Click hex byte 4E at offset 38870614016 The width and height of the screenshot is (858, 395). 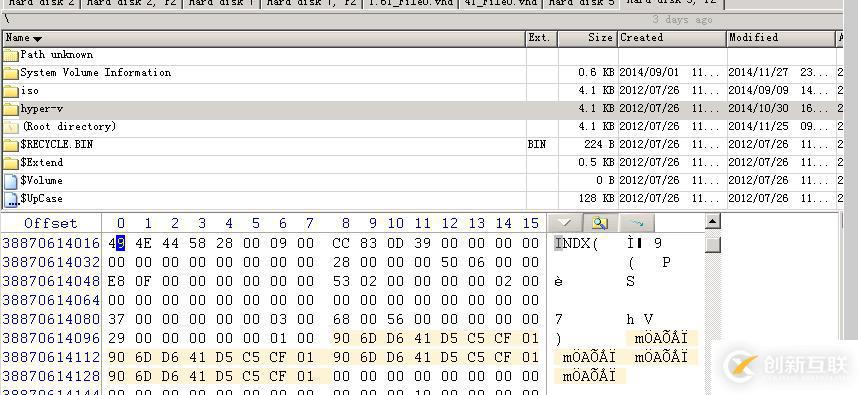click(143, 243)
